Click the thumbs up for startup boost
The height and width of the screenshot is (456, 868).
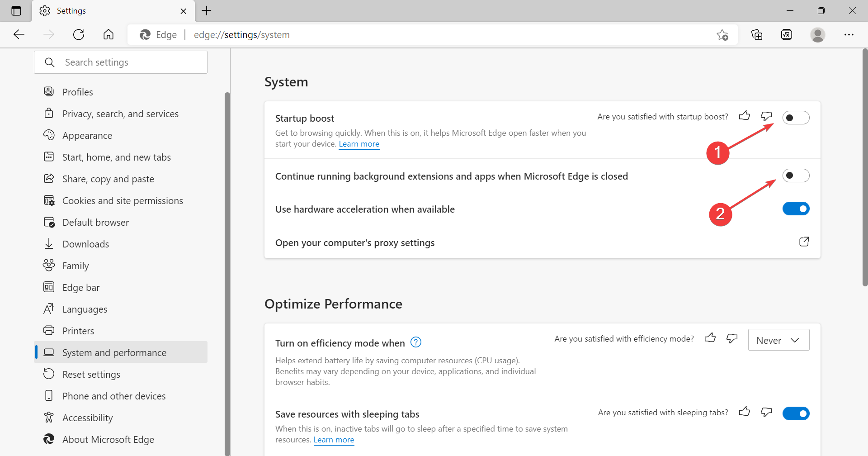[x=745, y=116]
